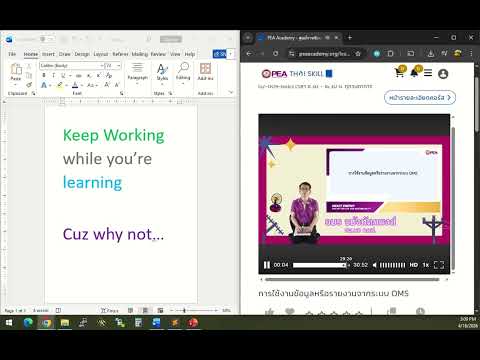The width and height of the screenshot is (480, 360).
Task: Open the Font dialog launcher
Action: pos(122,93)
